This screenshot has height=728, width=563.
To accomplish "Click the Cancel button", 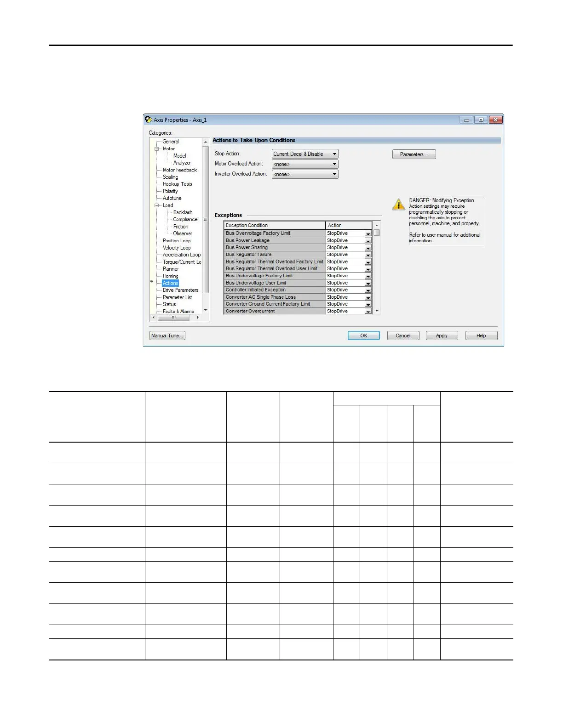I will (x=403, y=336).
